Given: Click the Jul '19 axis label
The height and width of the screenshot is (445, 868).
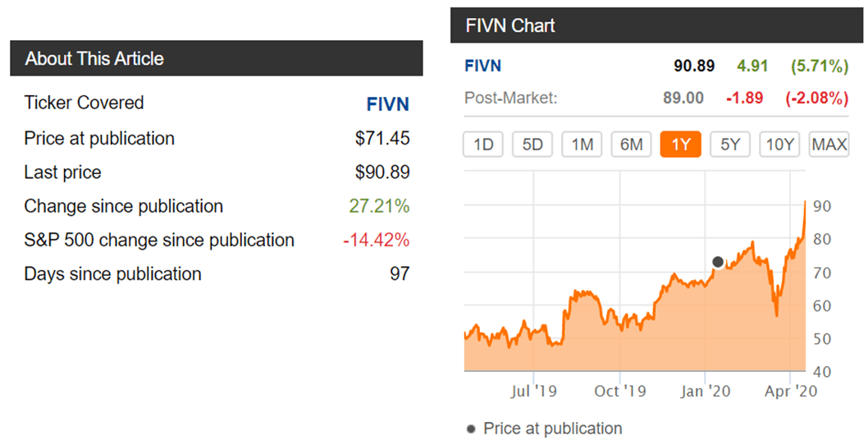Looking at the screenshot, I should tap(533, 392).
